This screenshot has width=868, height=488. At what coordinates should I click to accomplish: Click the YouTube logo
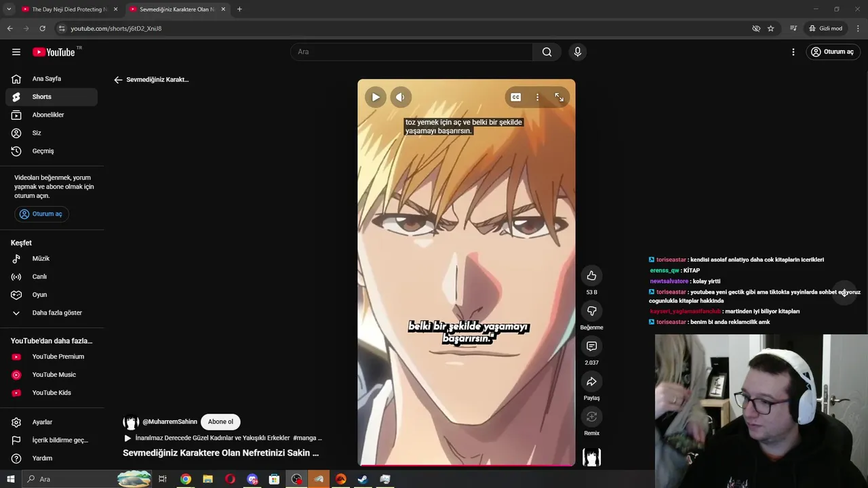tap(54, 52)
